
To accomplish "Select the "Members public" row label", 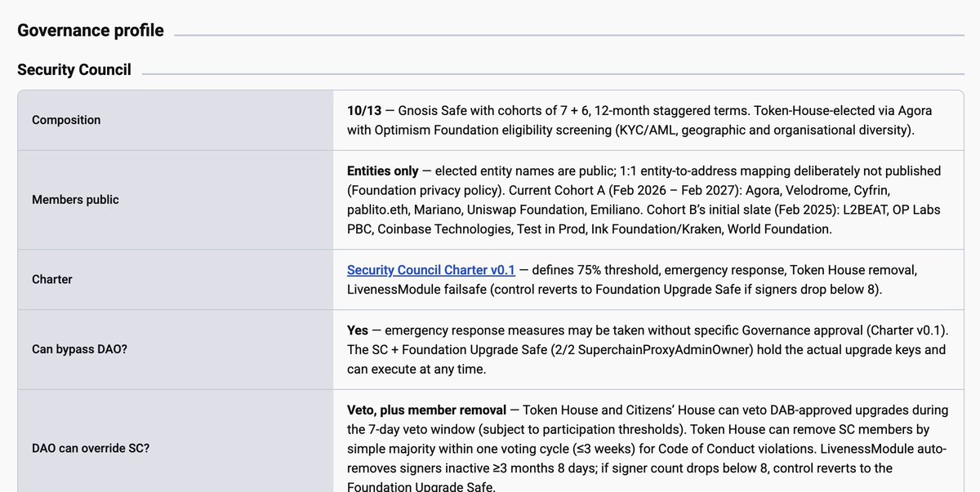I will point(75,200).
